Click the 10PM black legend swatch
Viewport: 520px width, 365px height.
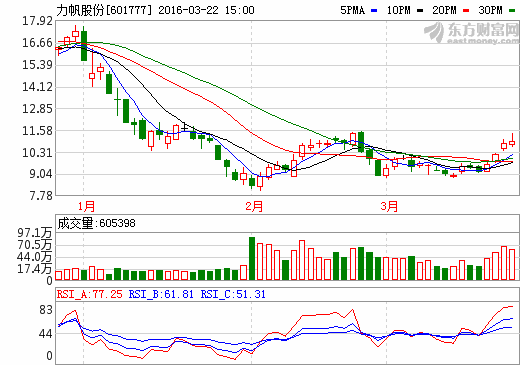[420, 11]
